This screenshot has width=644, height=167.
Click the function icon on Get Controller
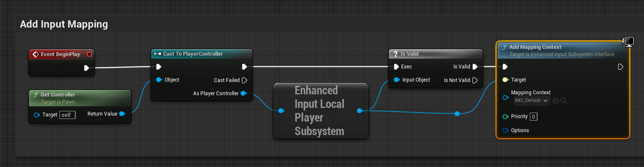coord(36,95)
